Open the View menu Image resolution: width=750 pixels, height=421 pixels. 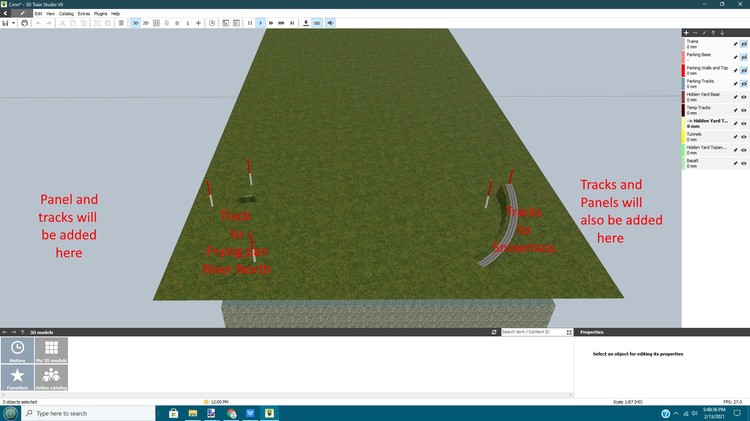(x=50, y=14)
